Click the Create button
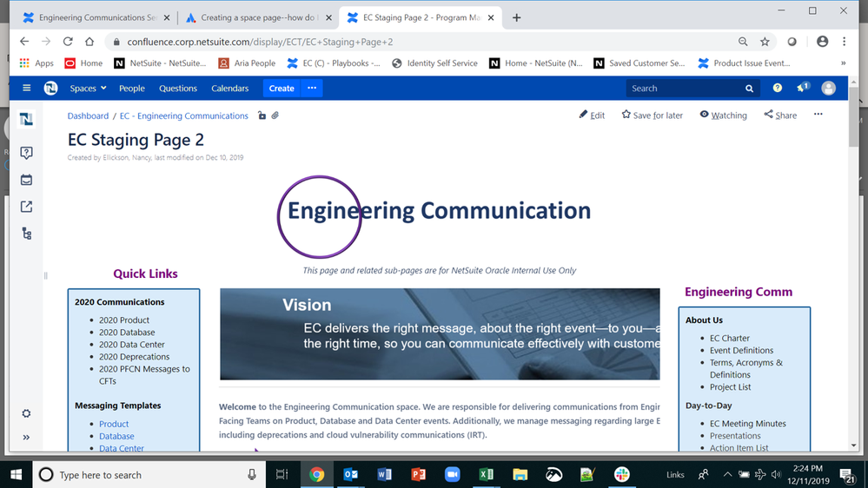Screen dimensions: 868x488 coord(282,88)
